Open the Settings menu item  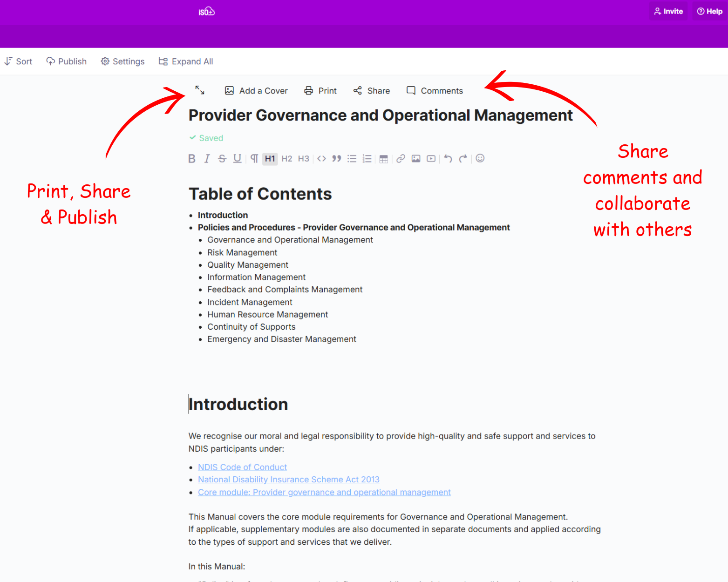pos(123,61)
